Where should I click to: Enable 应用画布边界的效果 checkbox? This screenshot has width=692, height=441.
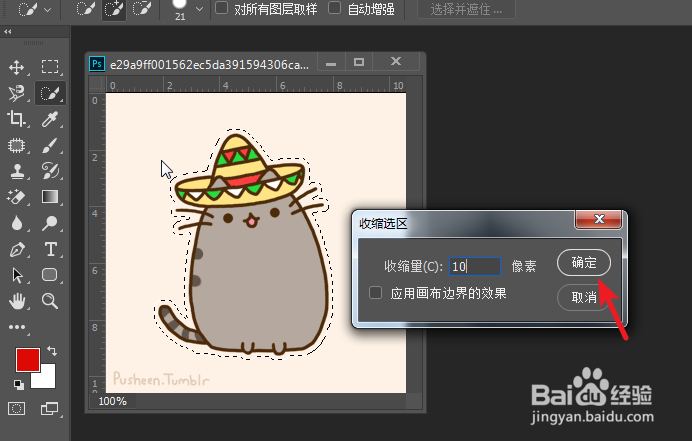[376, 293]
